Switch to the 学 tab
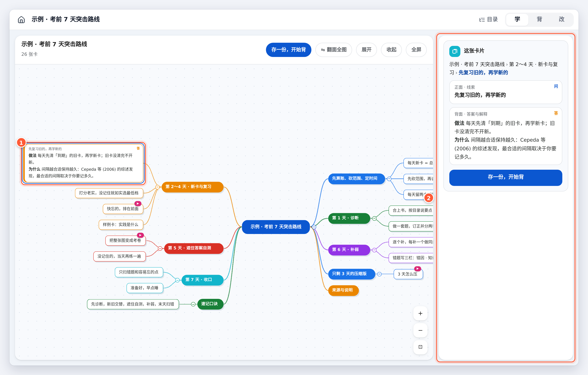This screenshot has width=588, height=375. click(x=517, y=19)
